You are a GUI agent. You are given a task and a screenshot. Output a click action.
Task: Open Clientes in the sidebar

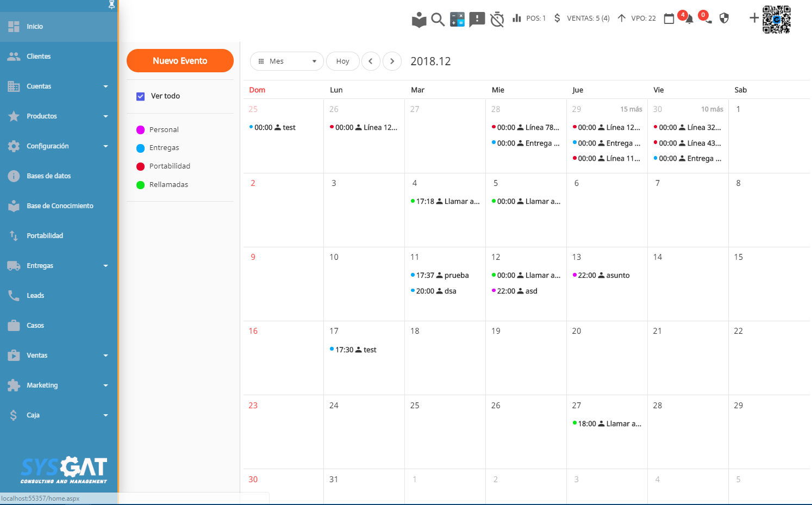pyautogui.click(x=39, y=57)
